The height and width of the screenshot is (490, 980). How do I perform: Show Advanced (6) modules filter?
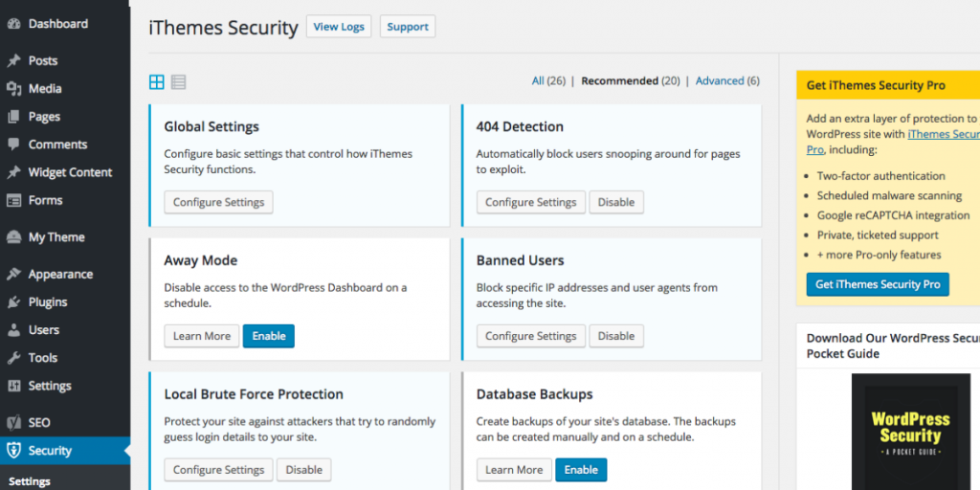727,80
